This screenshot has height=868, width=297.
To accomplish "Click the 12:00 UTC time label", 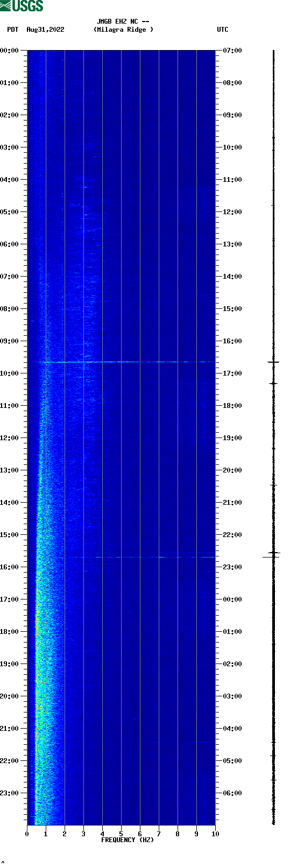I will tap(232, 212).
